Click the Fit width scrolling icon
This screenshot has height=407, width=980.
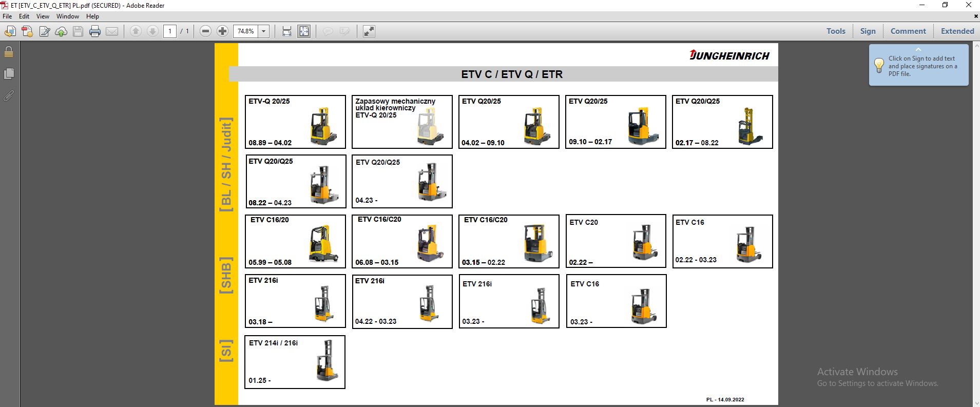(x=287, y=31)
